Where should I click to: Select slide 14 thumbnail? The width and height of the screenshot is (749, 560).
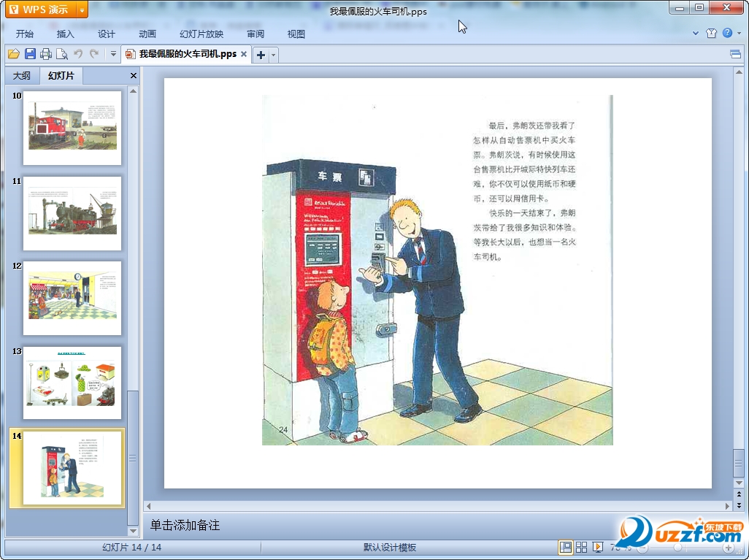[72, 468]
